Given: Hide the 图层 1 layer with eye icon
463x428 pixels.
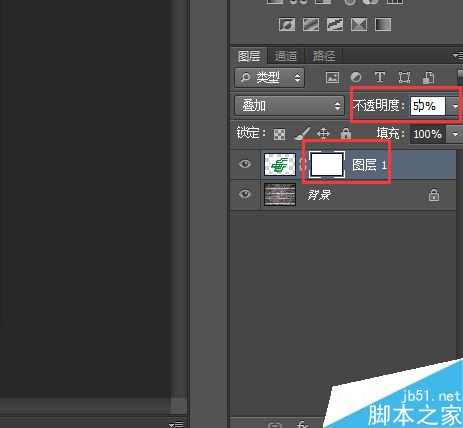Looking at the screenshot, I should 245,164.
